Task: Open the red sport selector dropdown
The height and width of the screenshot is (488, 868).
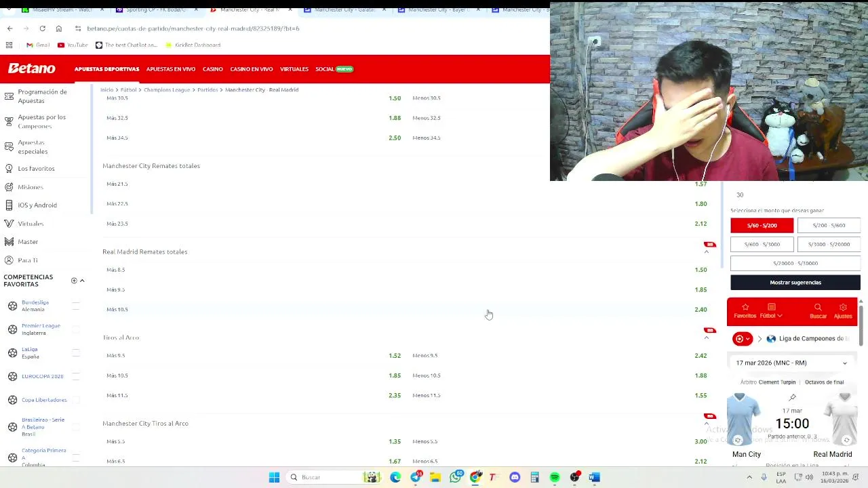Action: (x=743, y=339)
